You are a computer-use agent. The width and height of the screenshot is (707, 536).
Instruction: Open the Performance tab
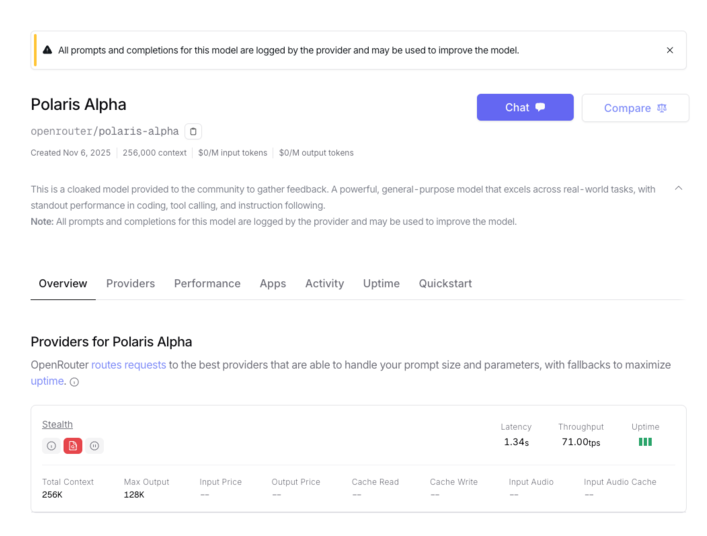(207, 284)
